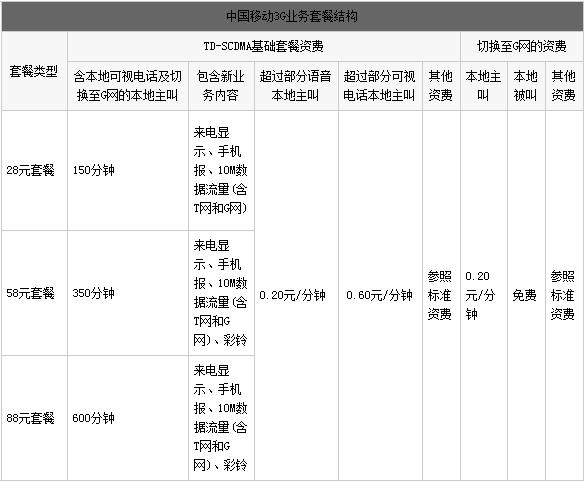Click the 88元套餐 row label
This screenshot has width=585, height=482.
click(x=30, y=418)
